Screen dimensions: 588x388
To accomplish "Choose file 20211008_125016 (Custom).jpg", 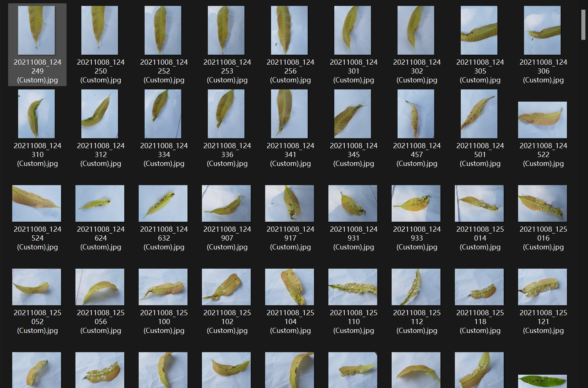I will point(543,203).
